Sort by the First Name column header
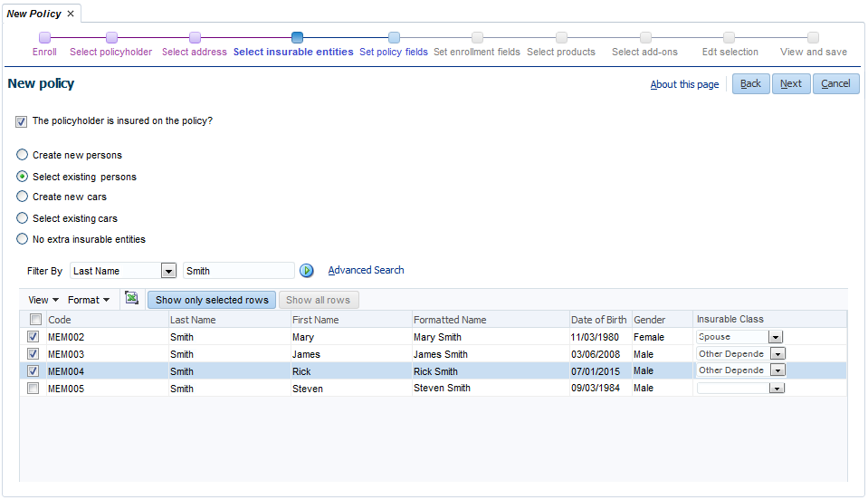Viewport: 868px width, 500px height. click(x=316, y=320)
